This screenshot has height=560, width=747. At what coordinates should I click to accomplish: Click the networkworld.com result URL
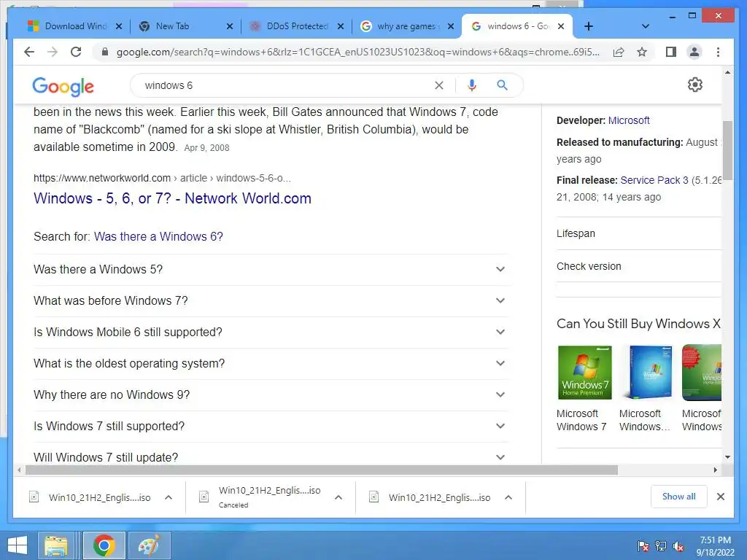pos(162,178)
